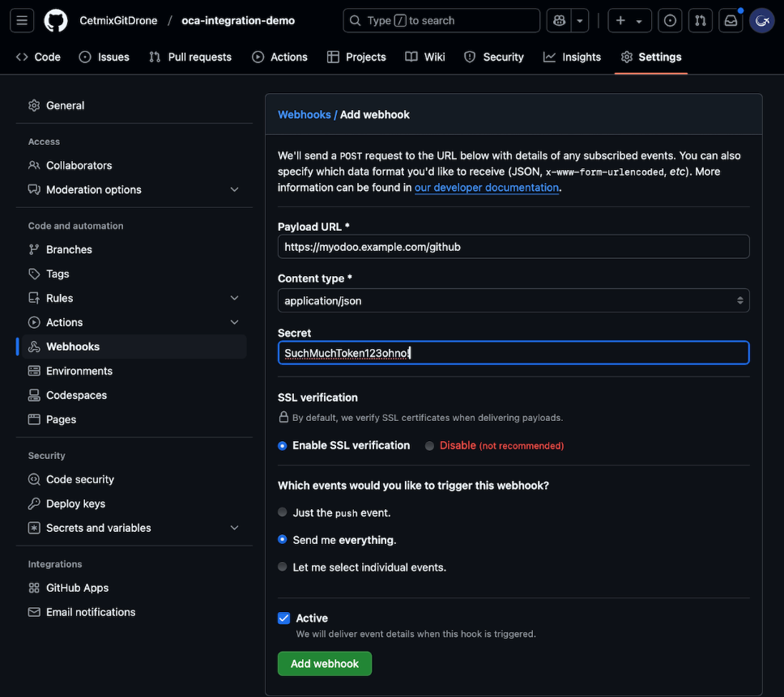
Task: Go to the Actions repository tab
Action: tap(279, 57)
